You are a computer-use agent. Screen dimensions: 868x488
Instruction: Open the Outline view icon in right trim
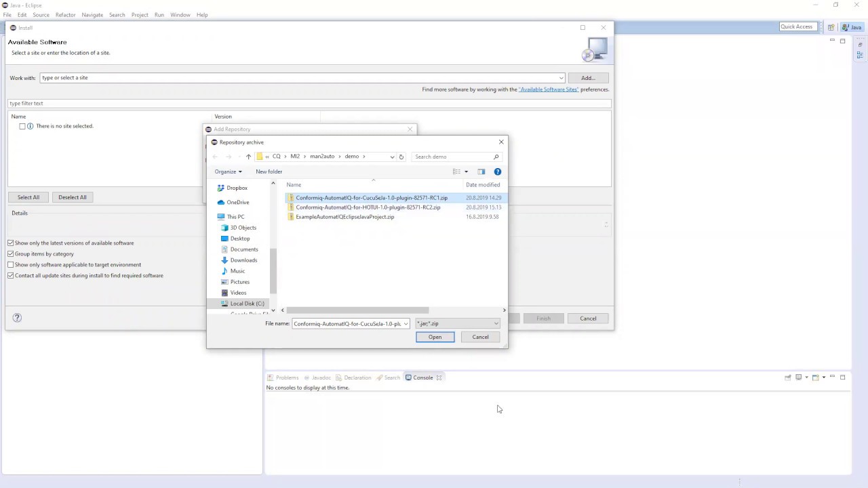coord(860,55)
